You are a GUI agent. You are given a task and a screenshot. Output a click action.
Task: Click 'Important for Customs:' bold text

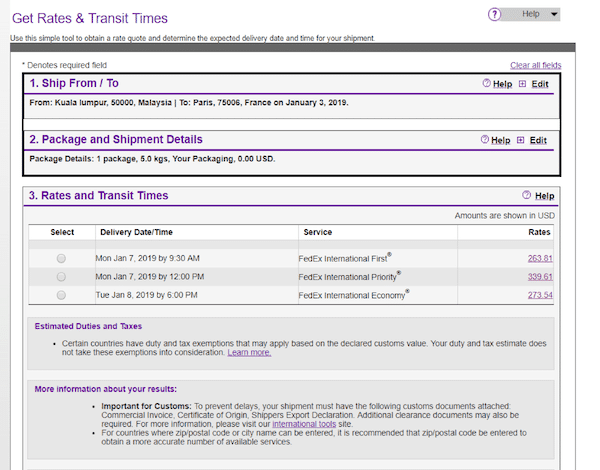tap(146, 406)
